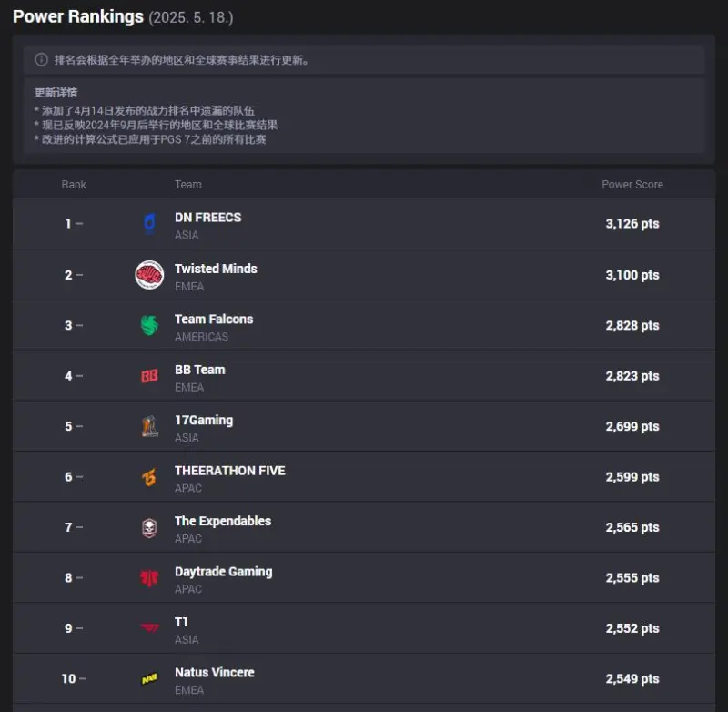The width and height of the screenshot is (728, 712).
Task: Click the Rank column header
Action: pyautogui.click(x=74, y=185)
